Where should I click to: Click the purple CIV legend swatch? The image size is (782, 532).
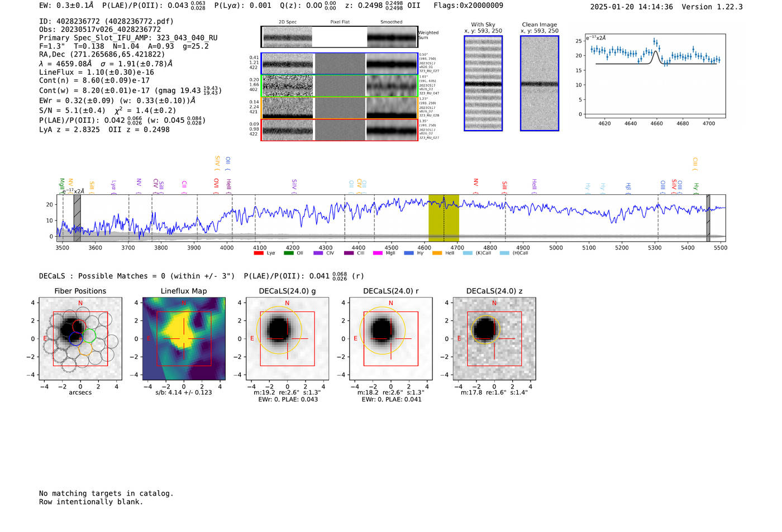(x=318, y=253)
